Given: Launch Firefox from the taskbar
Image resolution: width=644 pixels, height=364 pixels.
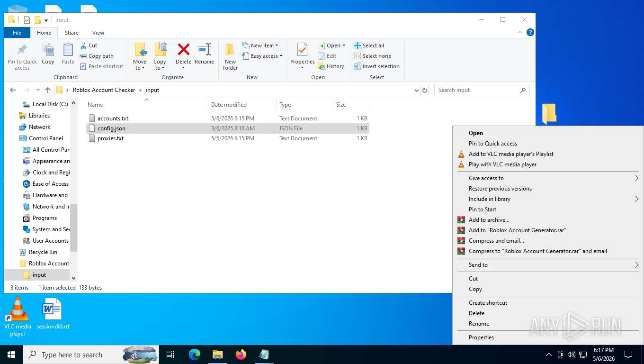Looking at the screenshot, I should click(241, 354).
